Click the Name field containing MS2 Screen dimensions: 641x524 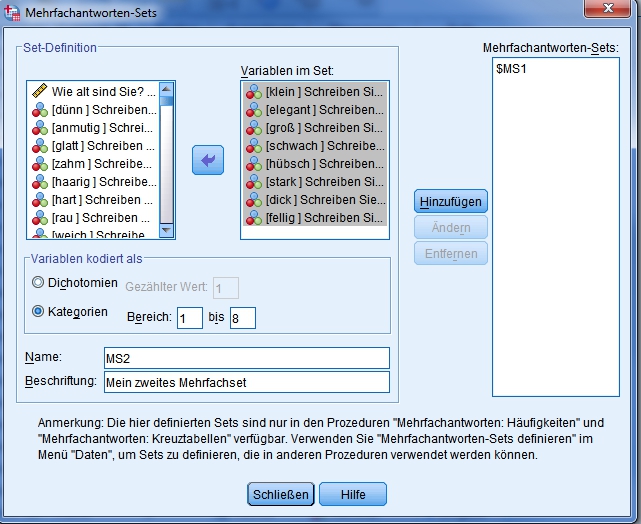pyautogui.click(x=245, y=358)
